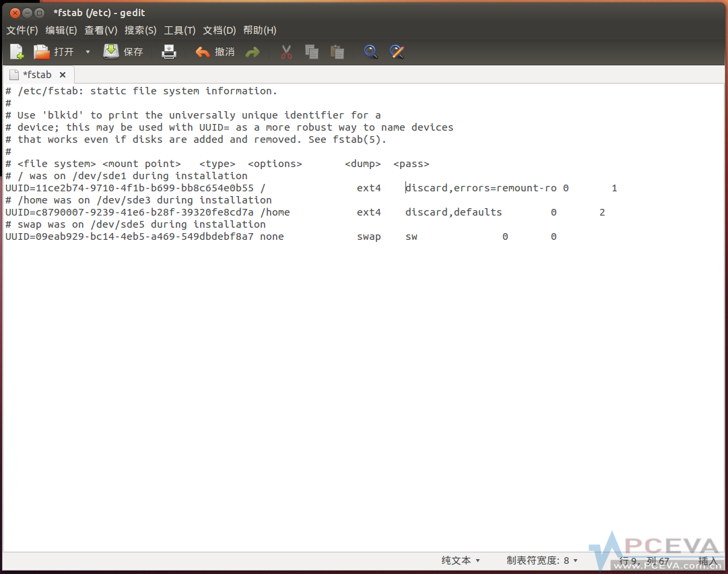Click the new document icon

(x=17, y=52)
